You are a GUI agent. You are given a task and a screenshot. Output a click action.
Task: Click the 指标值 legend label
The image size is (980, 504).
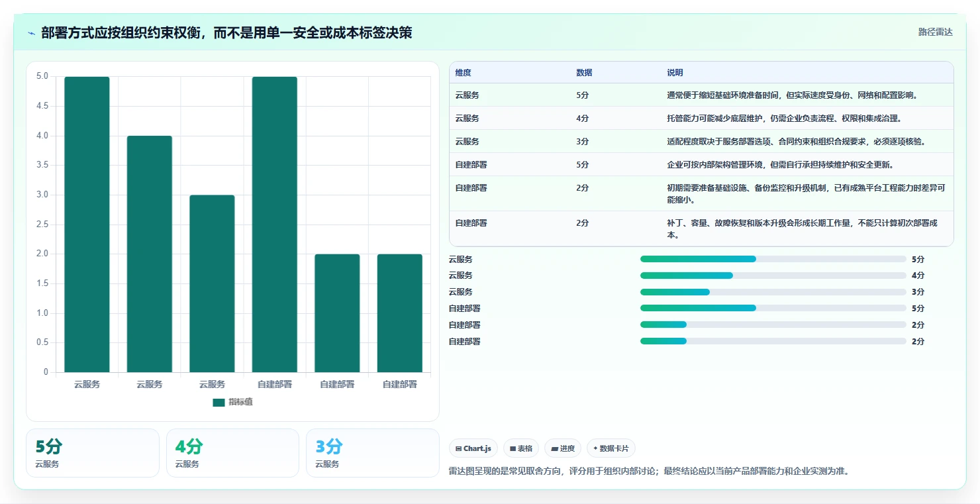pos(240,402)
